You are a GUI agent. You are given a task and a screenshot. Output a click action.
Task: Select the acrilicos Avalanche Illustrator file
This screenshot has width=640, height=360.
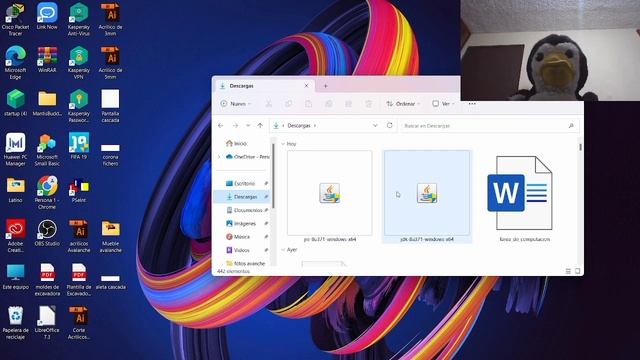click(x=79, y=236)
